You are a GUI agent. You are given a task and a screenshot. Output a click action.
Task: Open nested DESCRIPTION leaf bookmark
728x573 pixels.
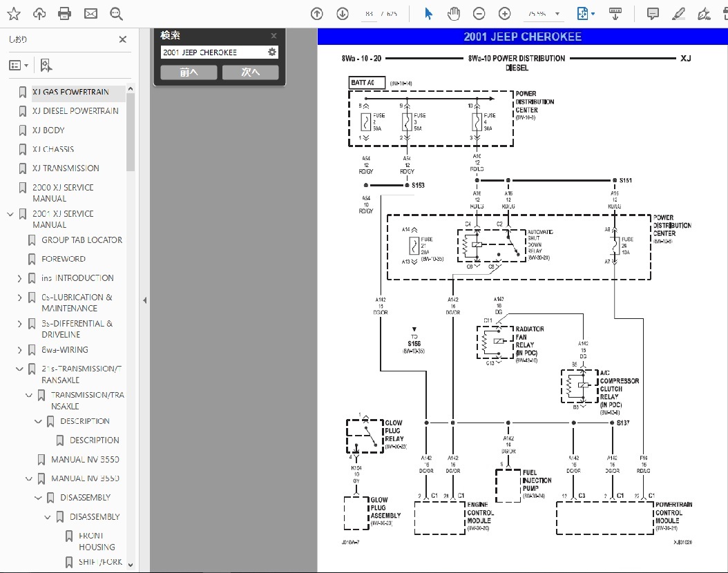pos(94,440)
